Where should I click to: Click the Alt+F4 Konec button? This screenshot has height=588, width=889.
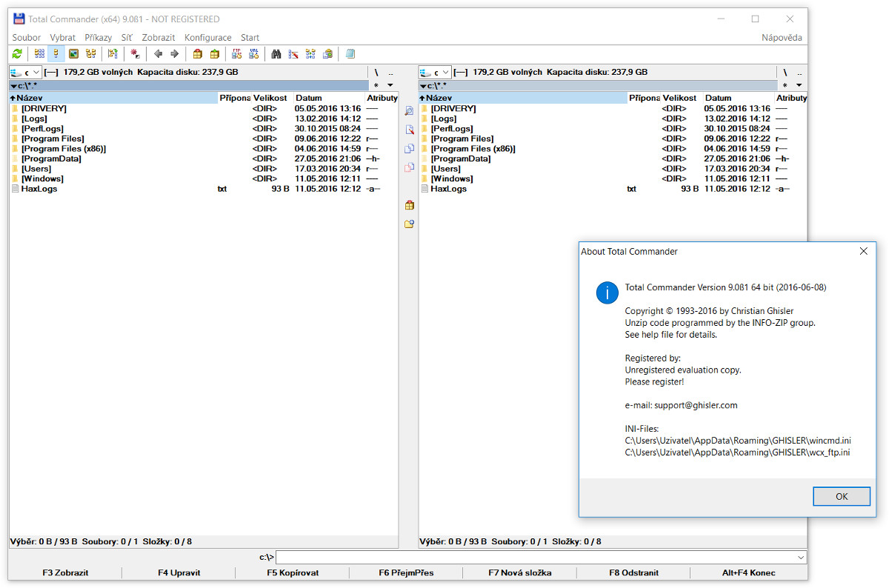point(748,572)
